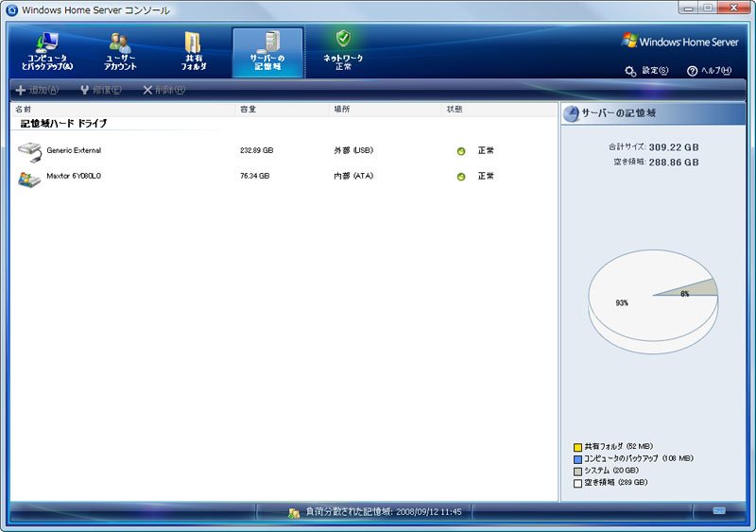Image resolution: width=756 pixels, height=532 pixels.
Task: Open the 共有フォルダ tab
Action: 194,52
